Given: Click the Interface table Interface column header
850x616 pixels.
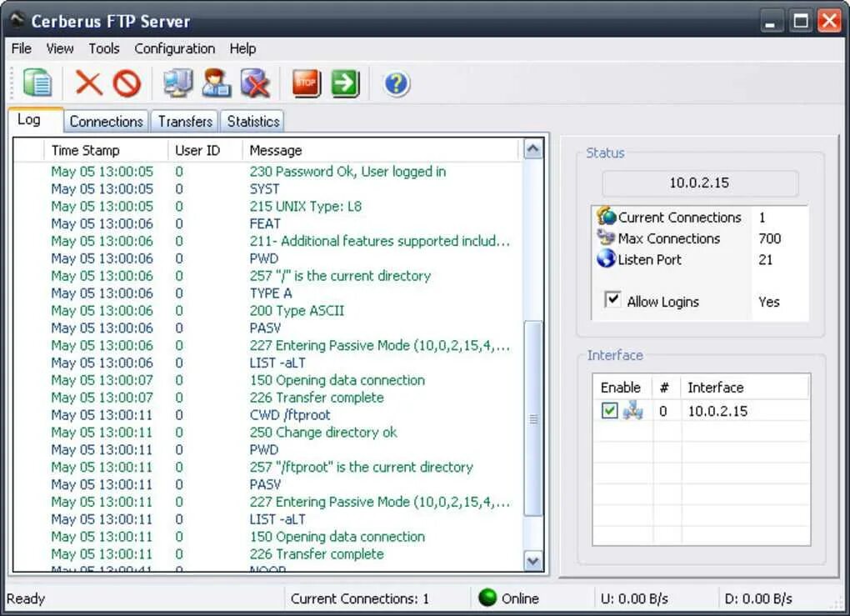Looking at the screenshot, I should (x=744, y=387).
